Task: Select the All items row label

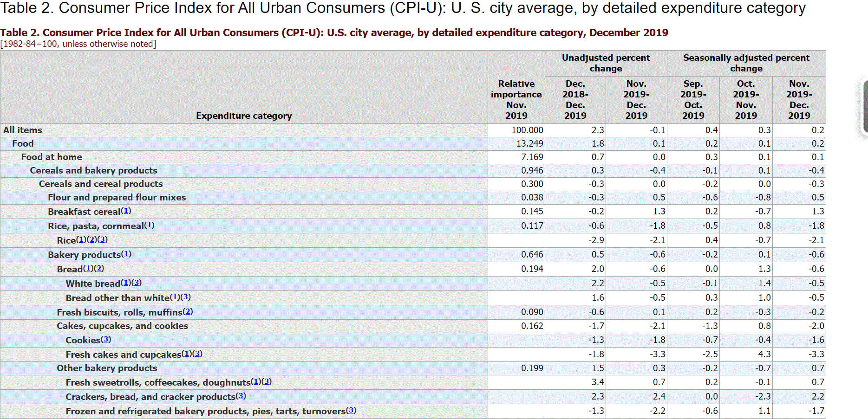Action: [x=23, y=130]
